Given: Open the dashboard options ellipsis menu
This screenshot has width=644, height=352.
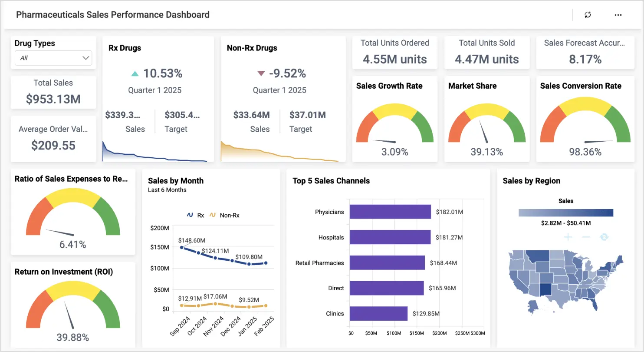Looking at the screenshot, I should 618,14.
